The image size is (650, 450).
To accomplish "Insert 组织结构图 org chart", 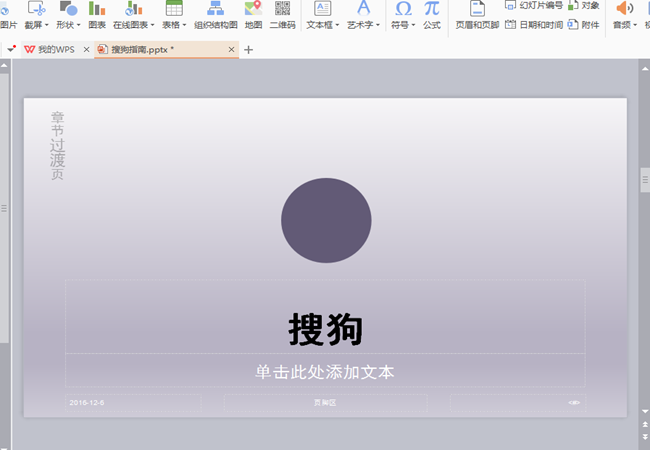I will (x=216, y=15).
